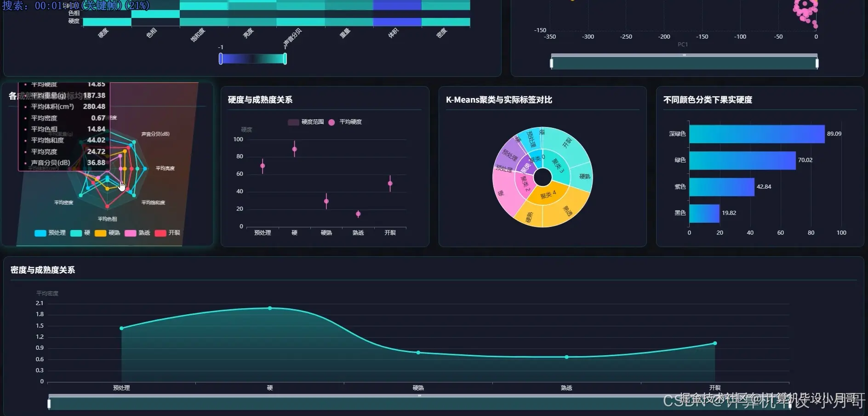The image size is (868, 416).
Task: Click the sunburst center hole to drill up
Action: coord(543,177)
